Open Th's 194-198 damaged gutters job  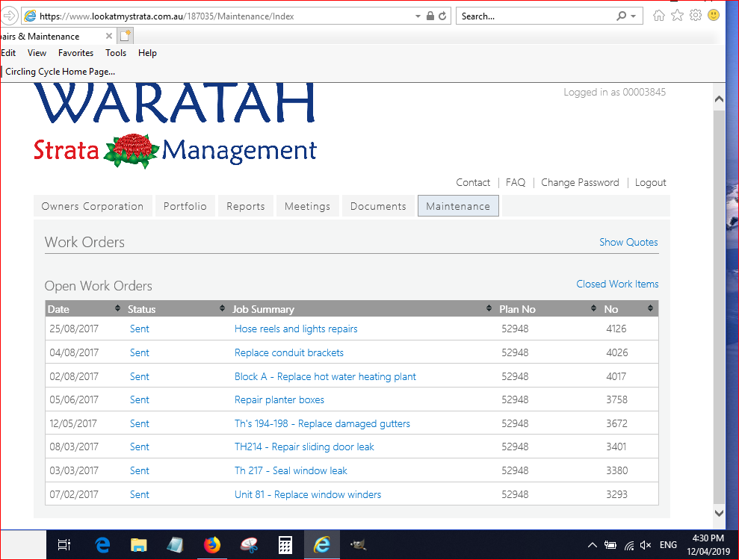click(x=322, y=424)
